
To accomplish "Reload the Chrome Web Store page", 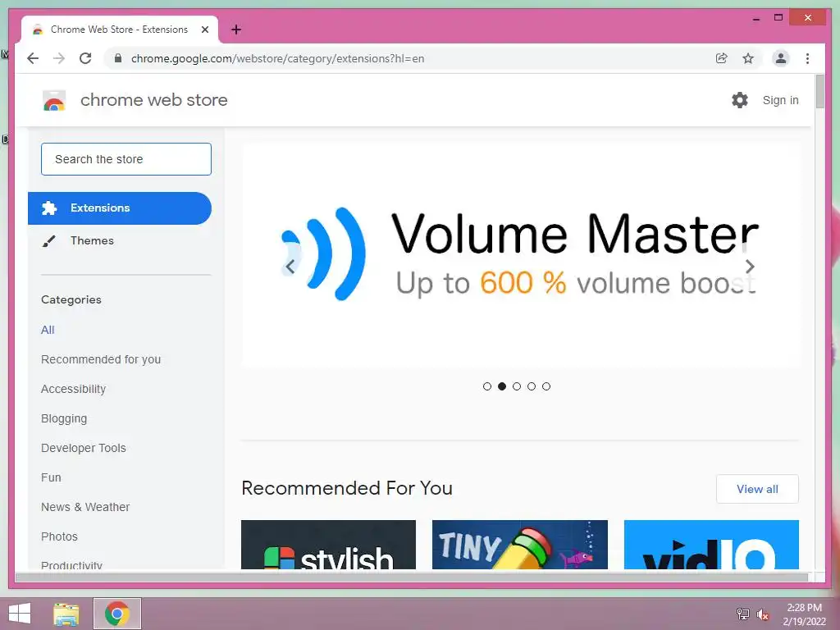I will click(85, 58).
